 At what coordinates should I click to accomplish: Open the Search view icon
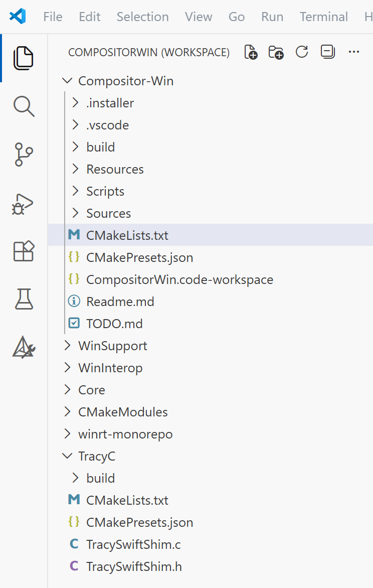(24, 106)
